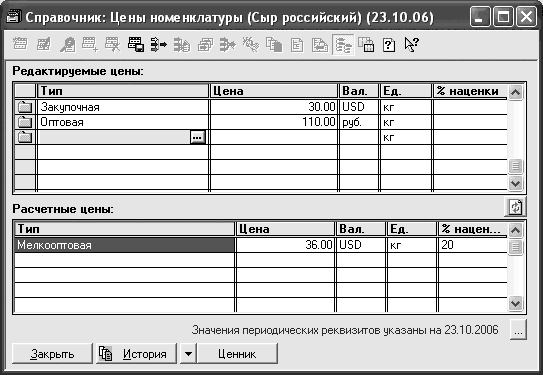Click the кг cell in the Закупочная row
The image size is (543, 375).
click(406, 107)
